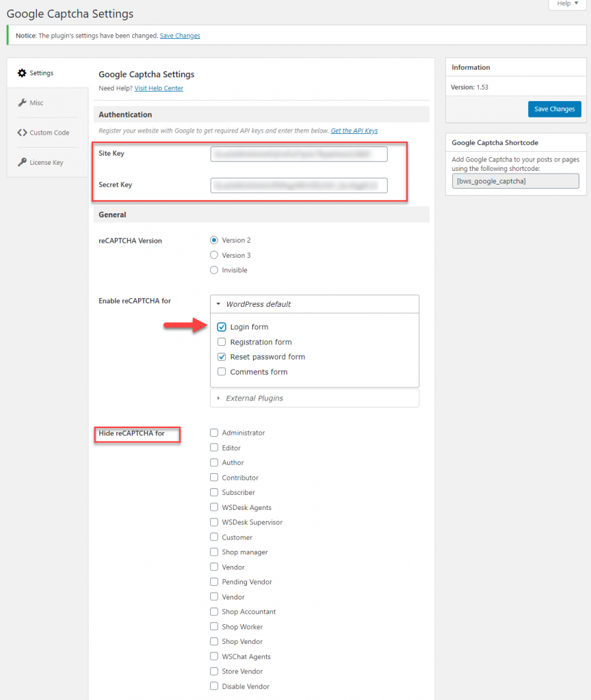Open the Help dropdown tab
This screenshot has height=700, width=591.
[567, 4]
